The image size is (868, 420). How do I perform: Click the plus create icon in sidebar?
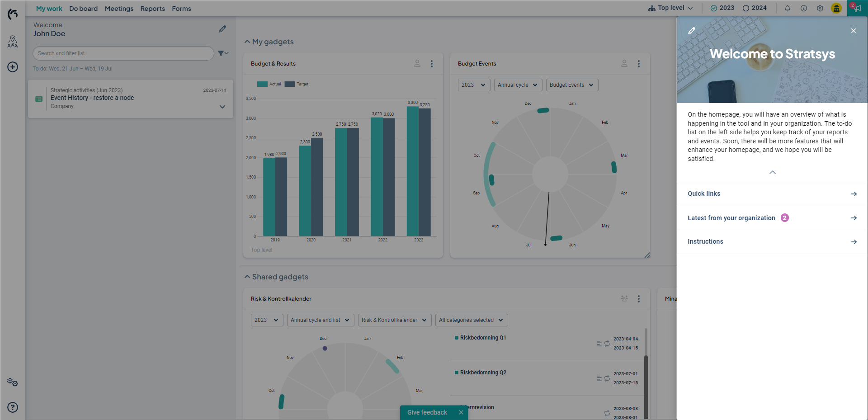click(13, 67)
